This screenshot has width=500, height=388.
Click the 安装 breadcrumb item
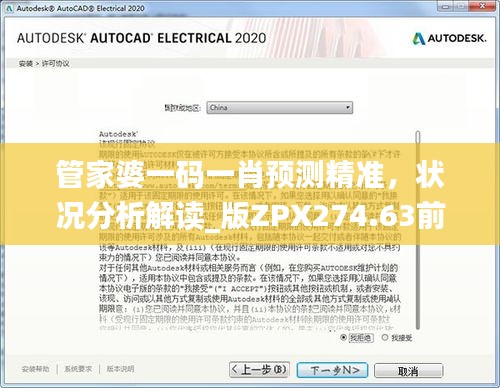[x=26, y=63]
